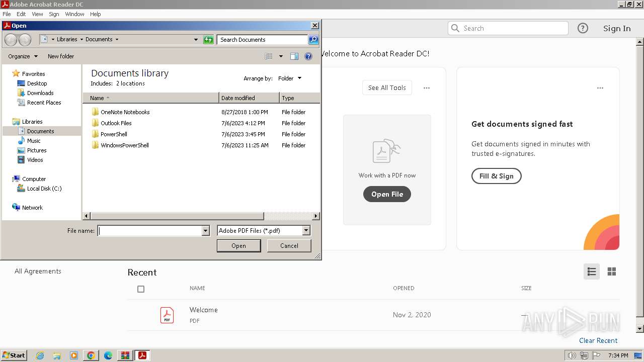Select the WindowsPowerShell folder
Image resolution: width=644 pixels, height=362 pixels.
(x=124, y=145)
